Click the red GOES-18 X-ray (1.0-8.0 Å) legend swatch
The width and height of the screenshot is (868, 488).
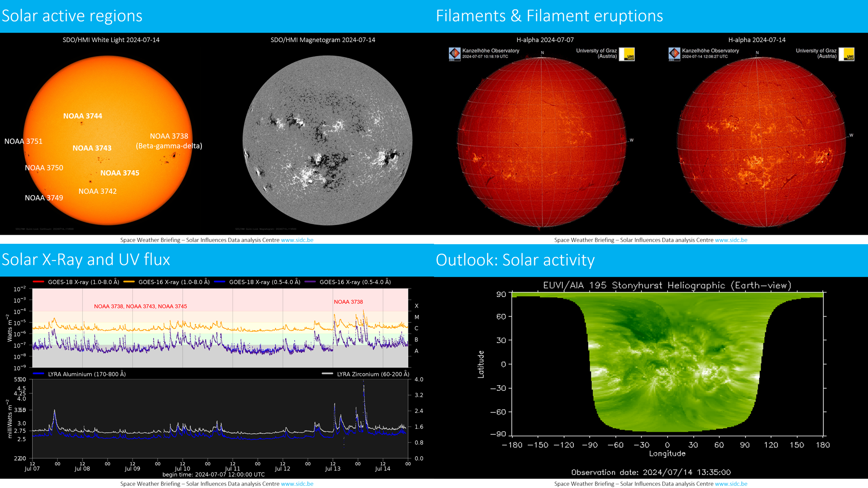click(x=38, y=282)
